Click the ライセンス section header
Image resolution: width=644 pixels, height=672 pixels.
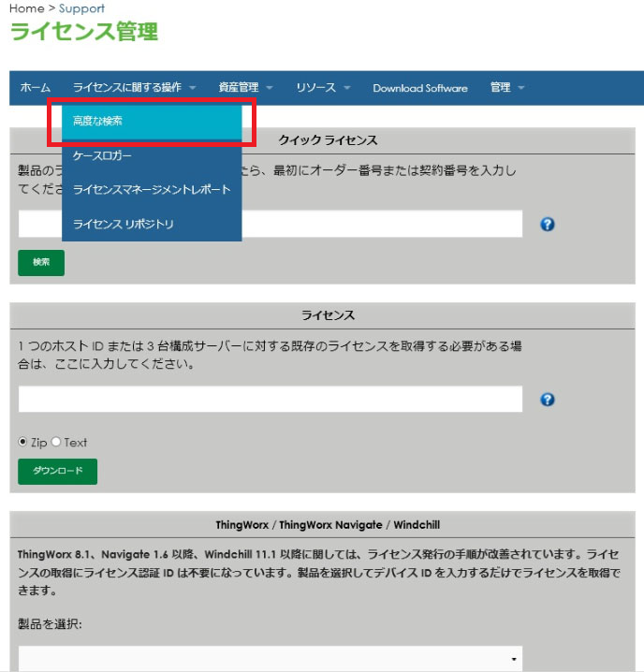click(328, 315)
